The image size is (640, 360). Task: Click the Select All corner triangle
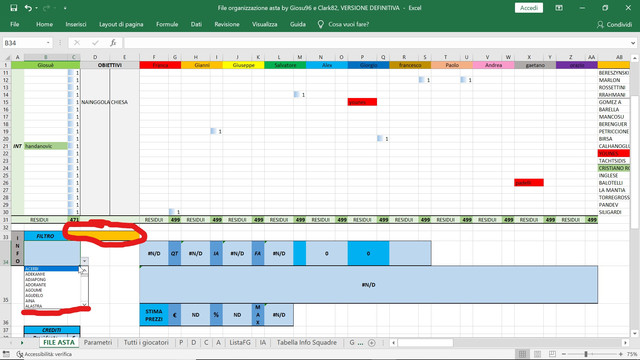click(x=7, y=58)
